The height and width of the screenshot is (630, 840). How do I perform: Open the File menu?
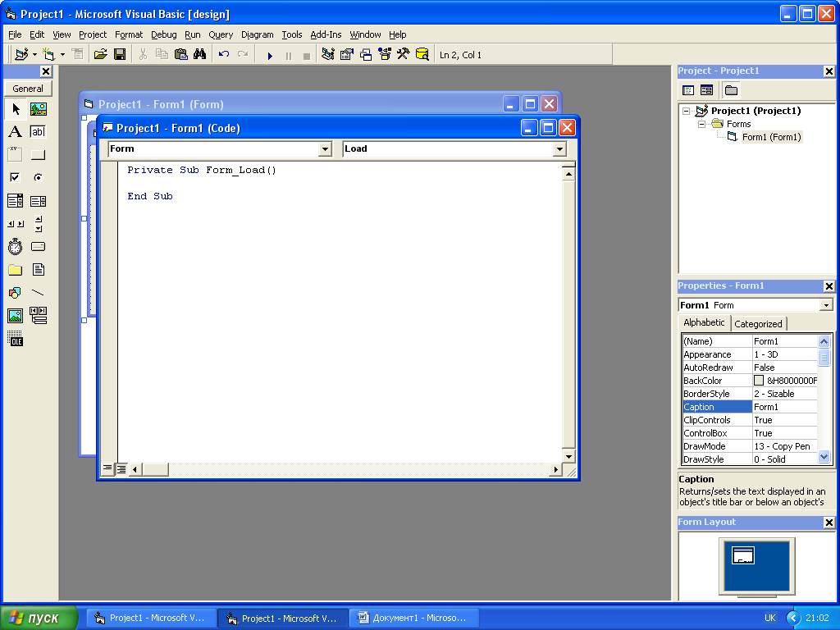pyautogui.click(x=15, y=34)
